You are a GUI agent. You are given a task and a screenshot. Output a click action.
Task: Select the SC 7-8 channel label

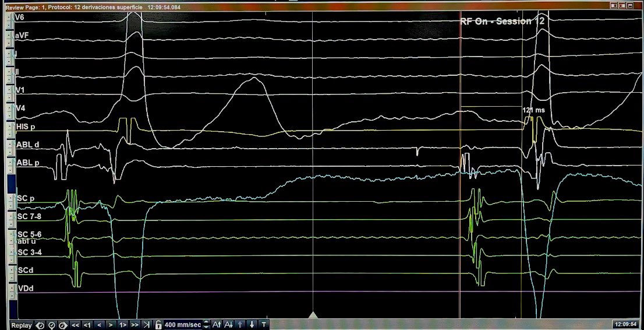click(29, 216)
